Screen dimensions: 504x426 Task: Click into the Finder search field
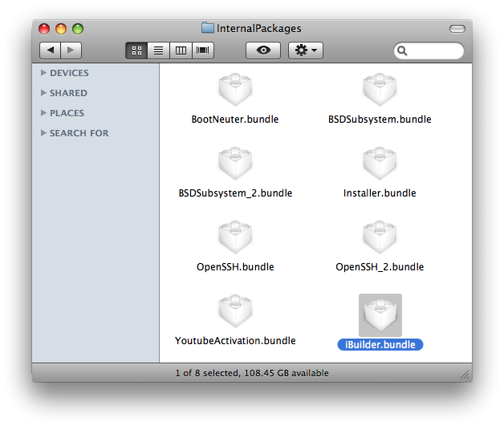coord(429,51)
